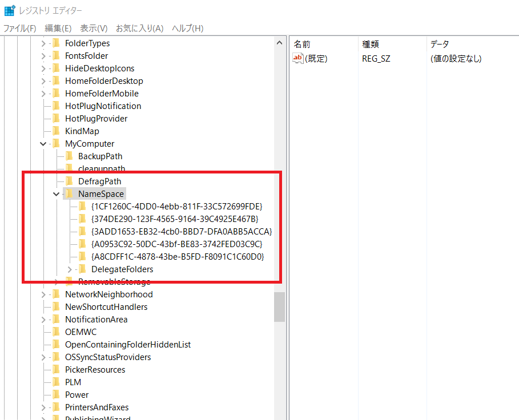Image resolution: width=519 pixels, height=420 pixels.
Task: Click the BackupPath folder icon
Action: tap(69, 156)
